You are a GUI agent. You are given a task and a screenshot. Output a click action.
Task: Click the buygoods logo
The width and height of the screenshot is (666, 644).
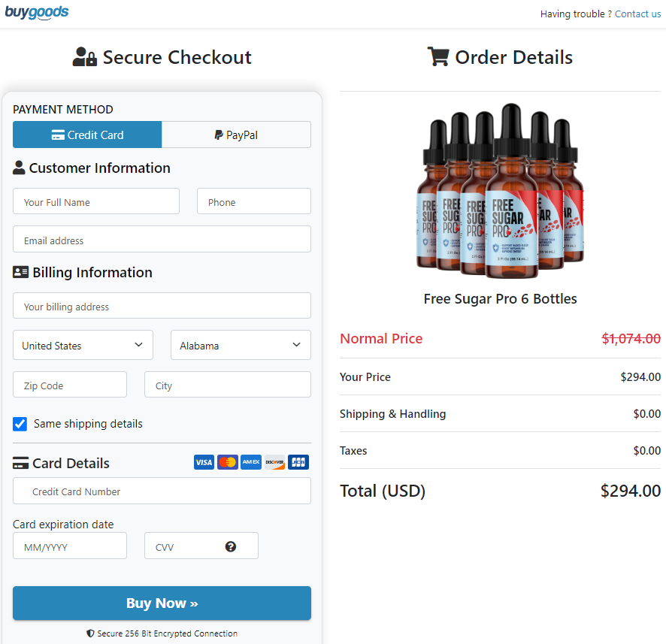click(x=37, y=12)
